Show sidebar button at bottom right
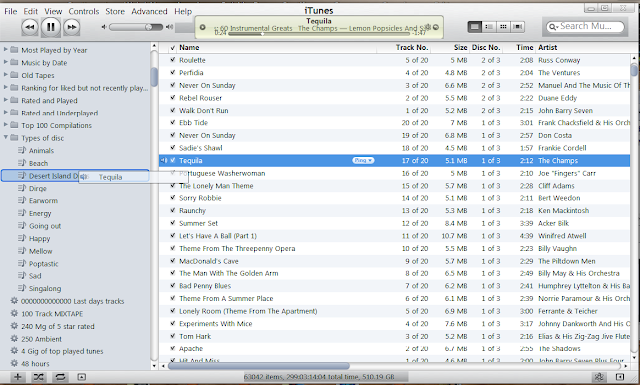The image size is (640, 385). [x=620, y=377]
